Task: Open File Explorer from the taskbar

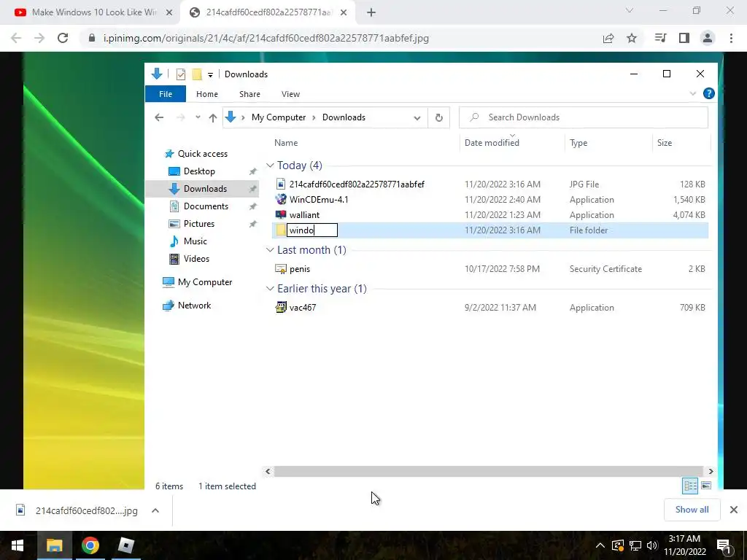Action: pyautogui.click(x=54, y=545)
